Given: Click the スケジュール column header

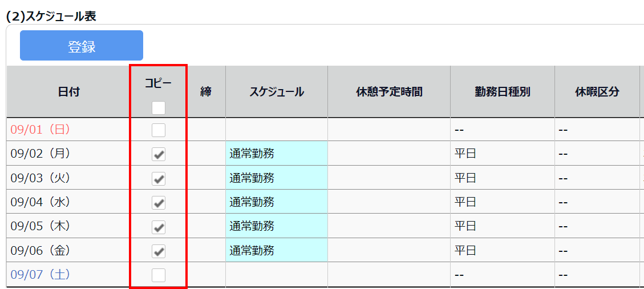Looking at the screenshot, I should click(276, 92).
